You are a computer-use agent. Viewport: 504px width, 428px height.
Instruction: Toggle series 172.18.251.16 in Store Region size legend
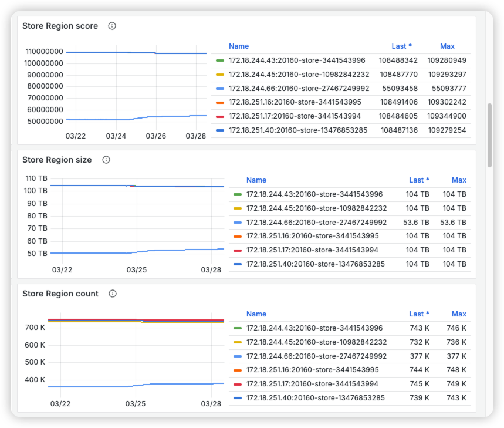(x=312, y=236)
